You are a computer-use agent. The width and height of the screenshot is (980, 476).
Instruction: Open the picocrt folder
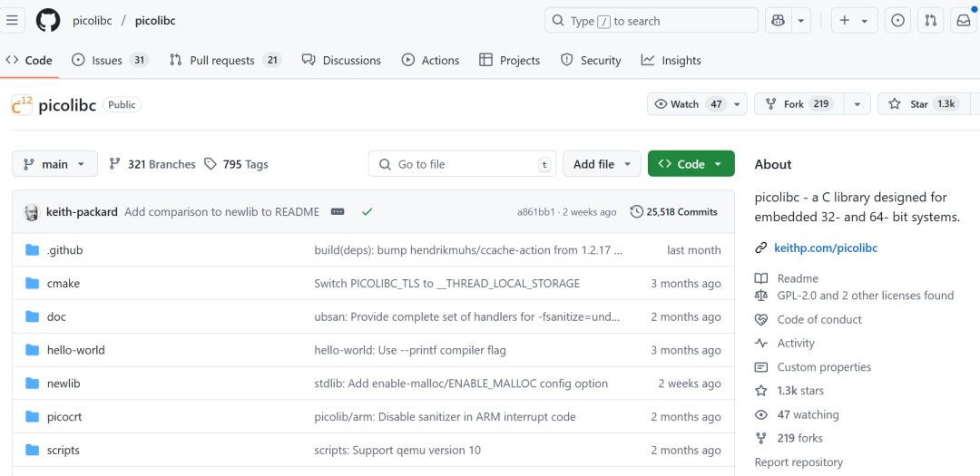[65, 417]
